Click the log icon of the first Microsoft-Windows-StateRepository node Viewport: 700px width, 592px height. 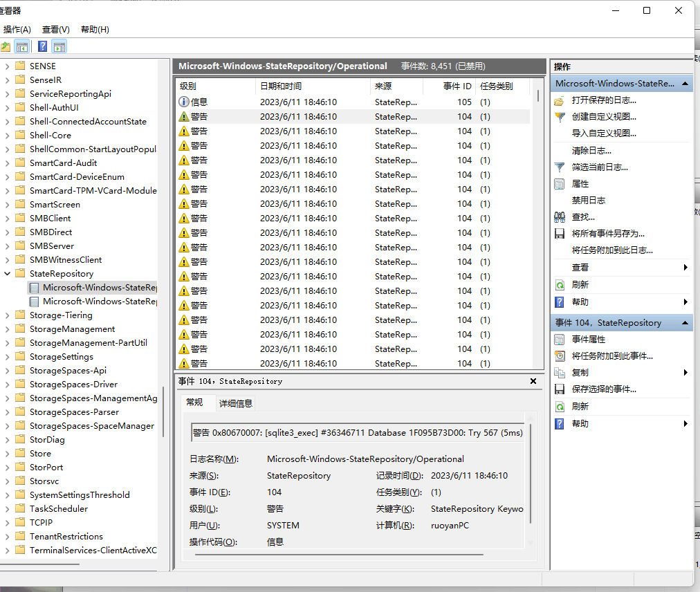[34, 288]
